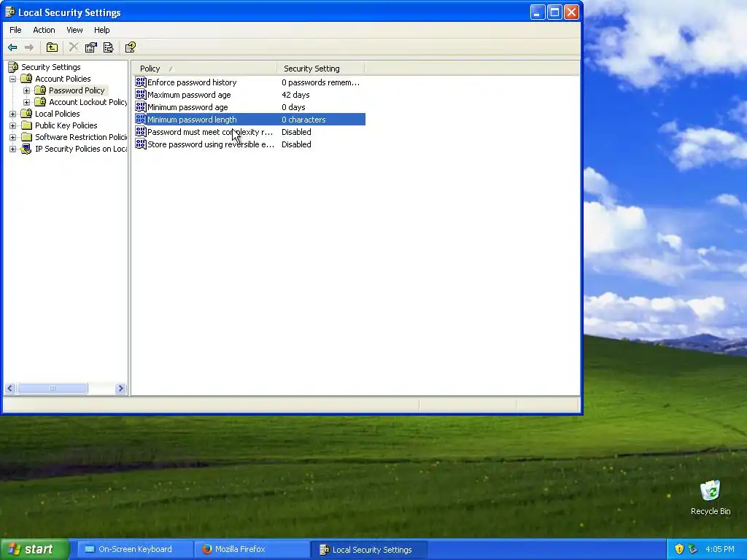Expand the Account Lockout Policy node
The image size is (747, 560).
click(27, 102)
